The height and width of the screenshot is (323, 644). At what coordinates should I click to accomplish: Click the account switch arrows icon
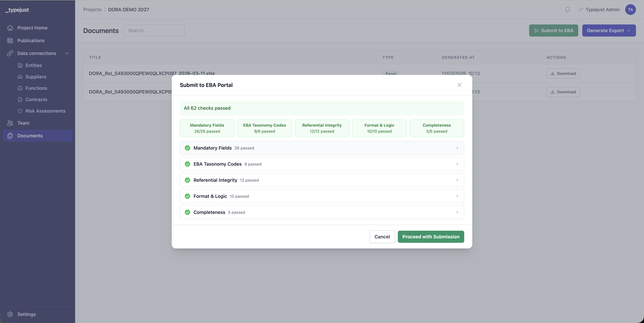click(x=580, y=10)
